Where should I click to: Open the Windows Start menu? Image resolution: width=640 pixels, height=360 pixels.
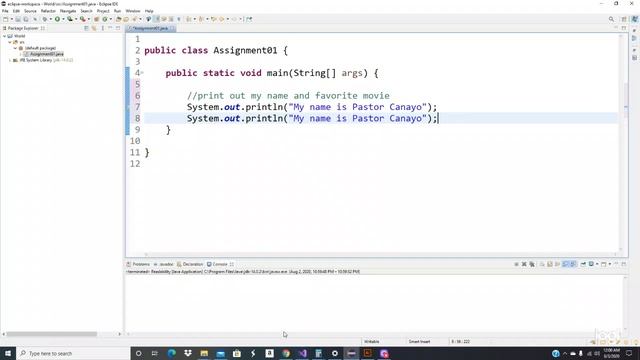click(8, 353)
